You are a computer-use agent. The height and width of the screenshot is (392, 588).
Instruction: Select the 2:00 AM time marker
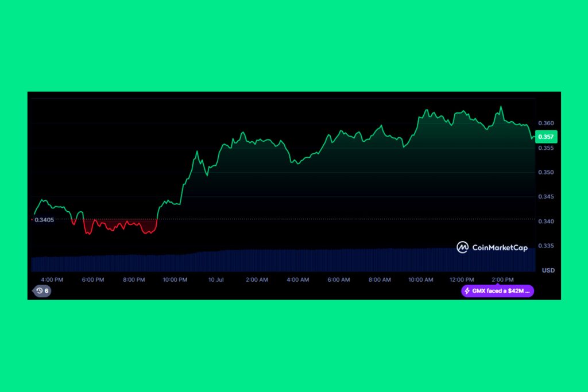tap(257, 280)
